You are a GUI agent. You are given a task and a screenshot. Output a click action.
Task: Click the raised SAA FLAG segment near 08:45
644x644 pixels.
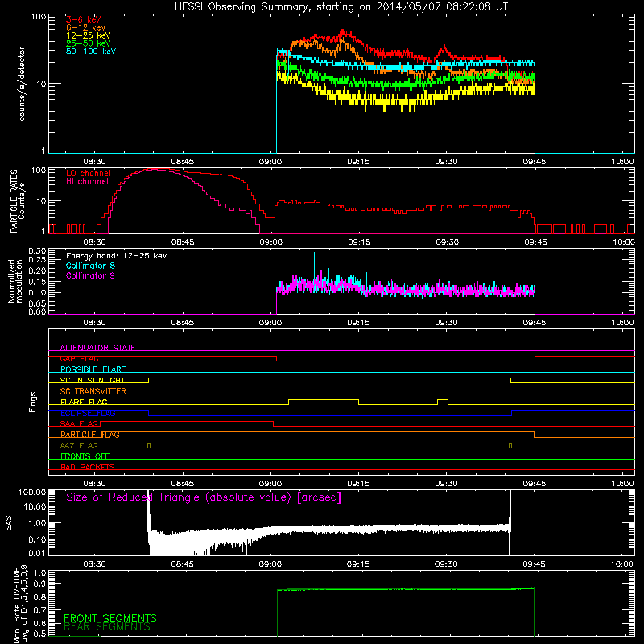187,421
